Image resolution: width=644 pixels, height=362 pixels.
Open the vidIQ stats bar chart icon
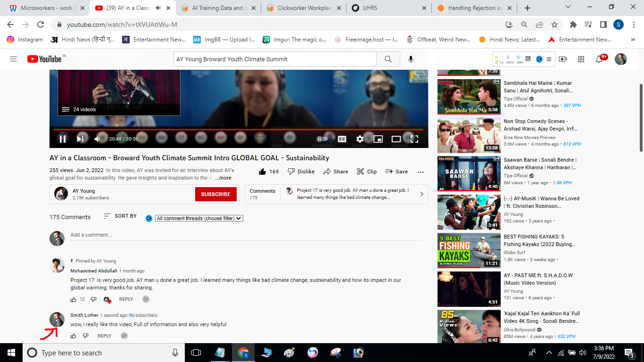pos(528,59)
